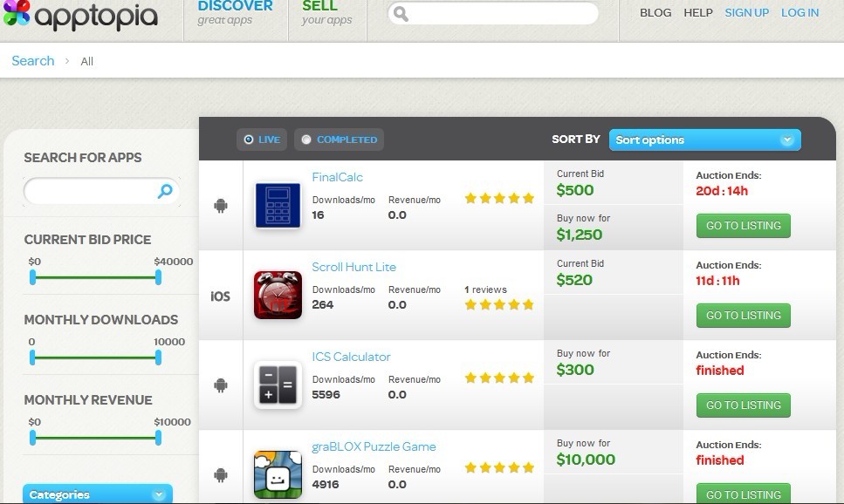
Task: Click the star rating for FinalCalc
Action: tap(499, 199)
